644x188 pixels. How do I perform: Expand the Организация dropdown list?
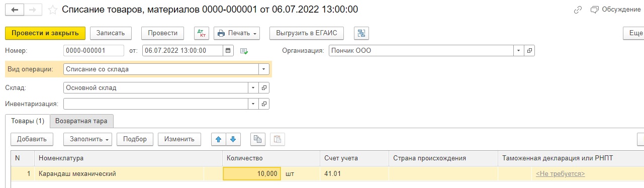(x=518, y=51)
